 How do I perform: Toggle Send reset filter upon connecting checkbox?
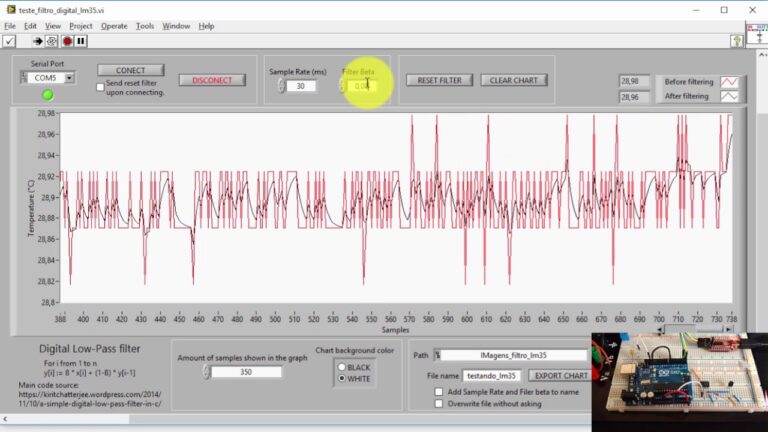[100, 87]
